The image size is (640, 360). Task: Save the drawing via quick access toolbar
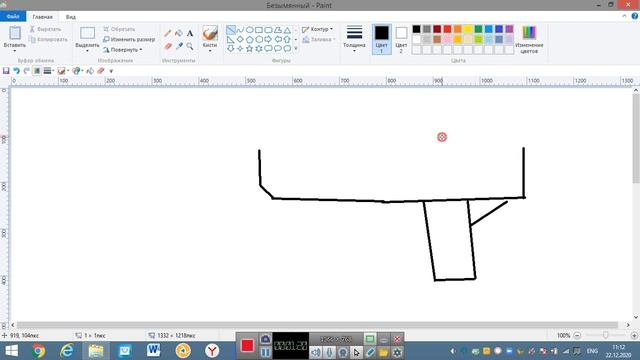(6, 71)
